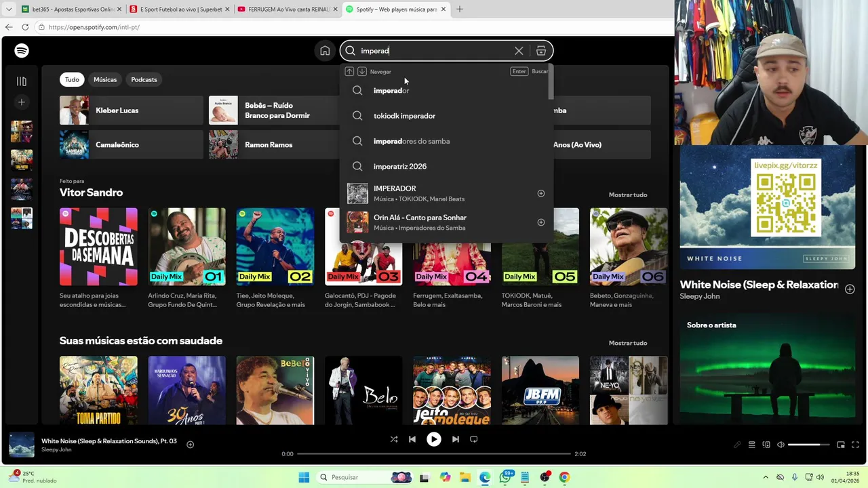Click 'Mostrar tudo' next to Vitor Sandro
The image size is (868, 488).
tap(628, 195)
